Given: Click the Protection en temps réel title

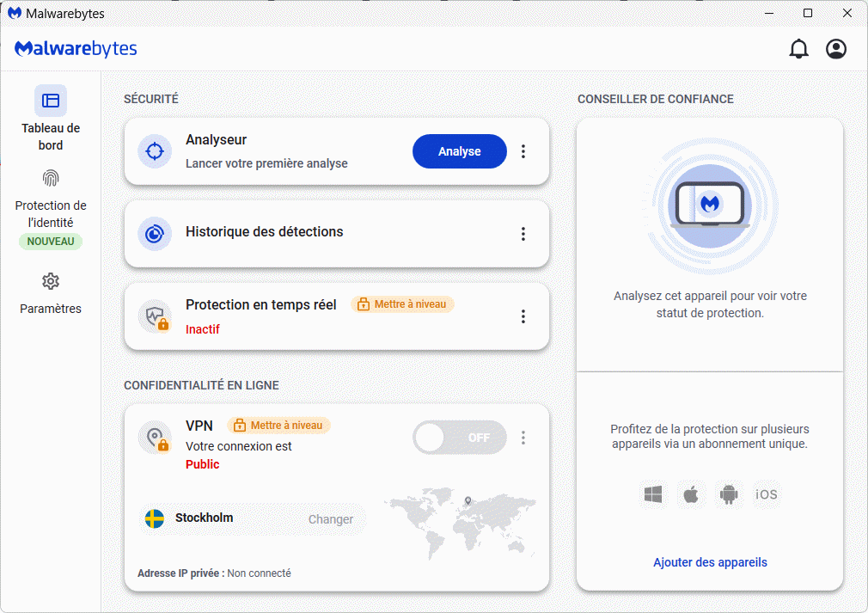Looking at the screenshot, I should (x=260, y=304).
